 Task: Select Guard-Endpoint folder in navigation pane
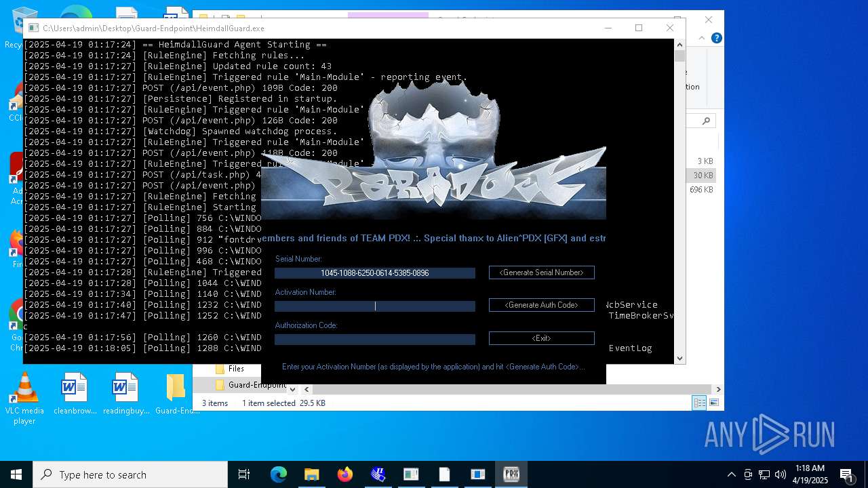[x=250, y=385]
